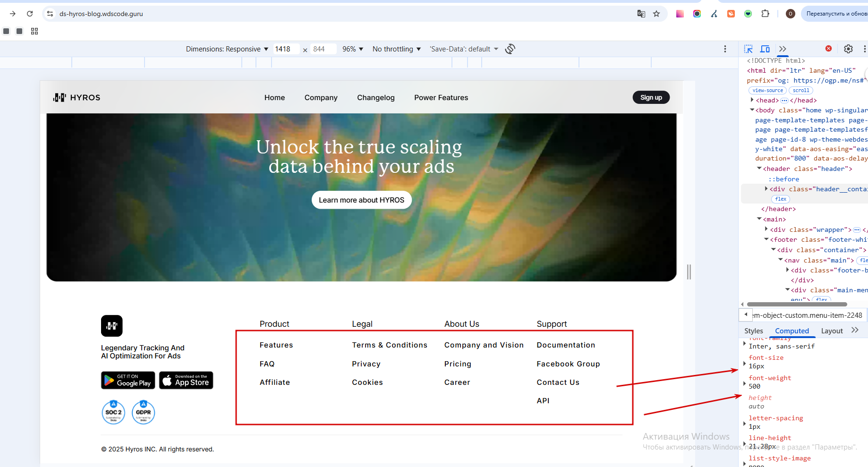Screen dimensions: 868x467
Task: Open site information icon in address bar
Action: 50,14
